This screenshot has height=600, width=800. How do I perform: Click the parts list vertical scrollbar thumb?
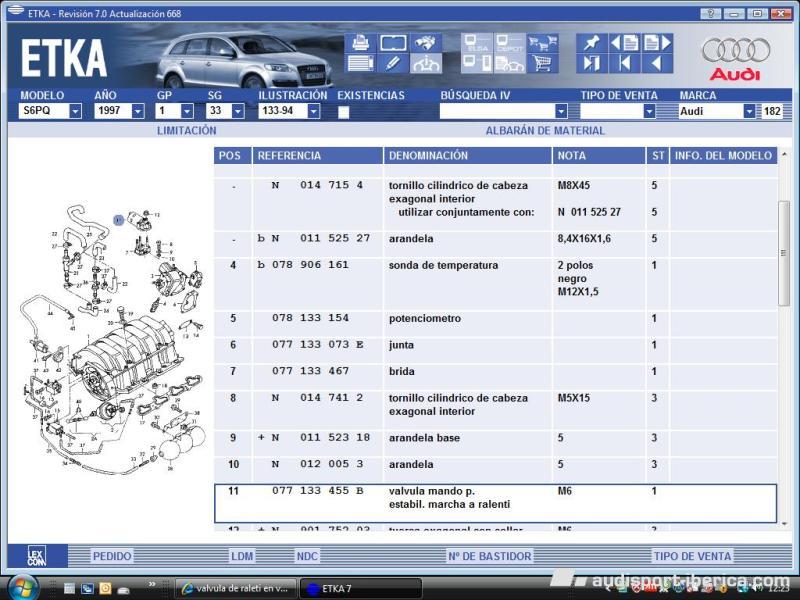coord(784,253)
